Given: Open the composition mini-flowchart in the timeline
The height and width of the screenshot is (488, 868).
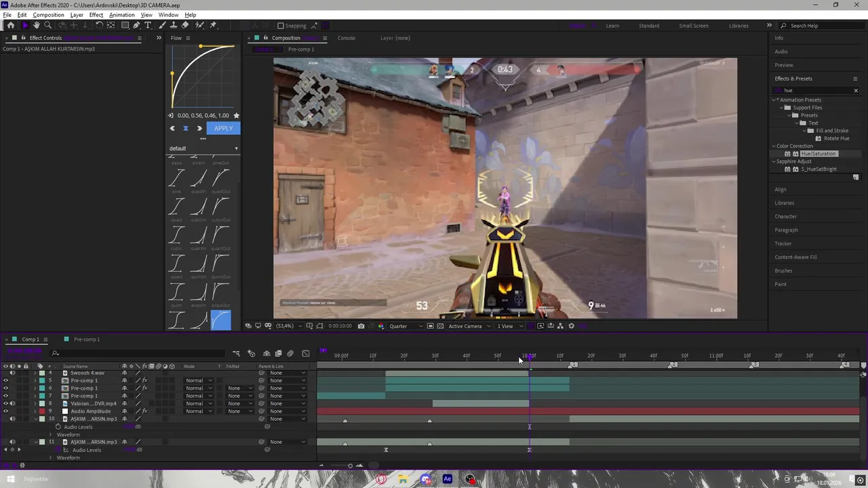Looking at the screenshot, I should pos(236,353).
